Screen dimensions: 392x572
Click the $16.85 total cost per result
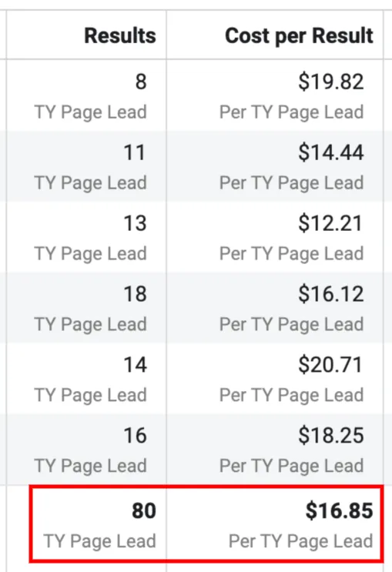point(339,510)
